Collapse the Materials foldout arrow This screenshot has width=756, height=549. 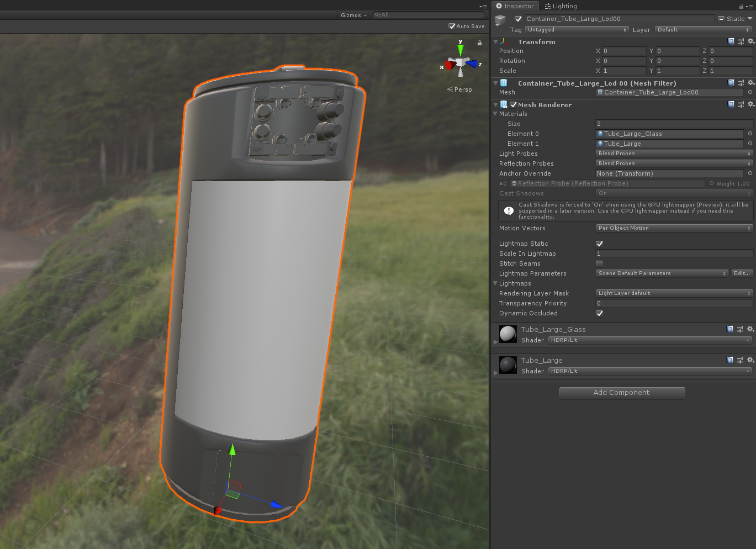[495, 114]
